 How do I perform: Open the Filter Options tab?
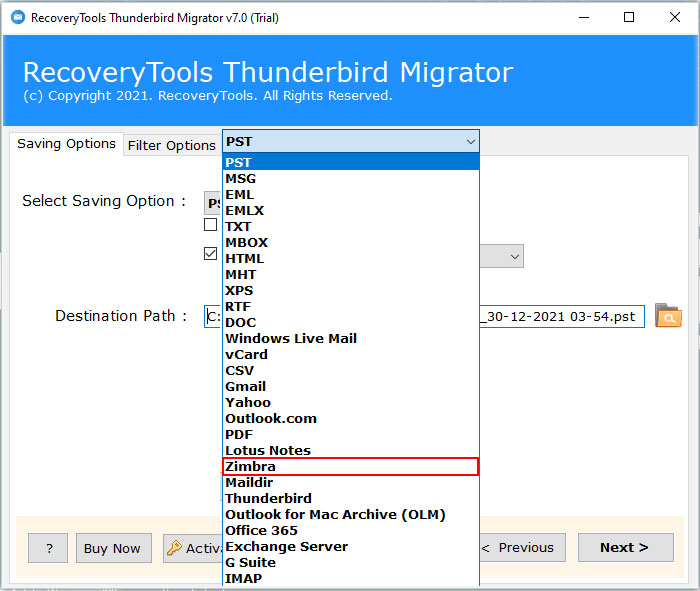click(x=171, y=146)
